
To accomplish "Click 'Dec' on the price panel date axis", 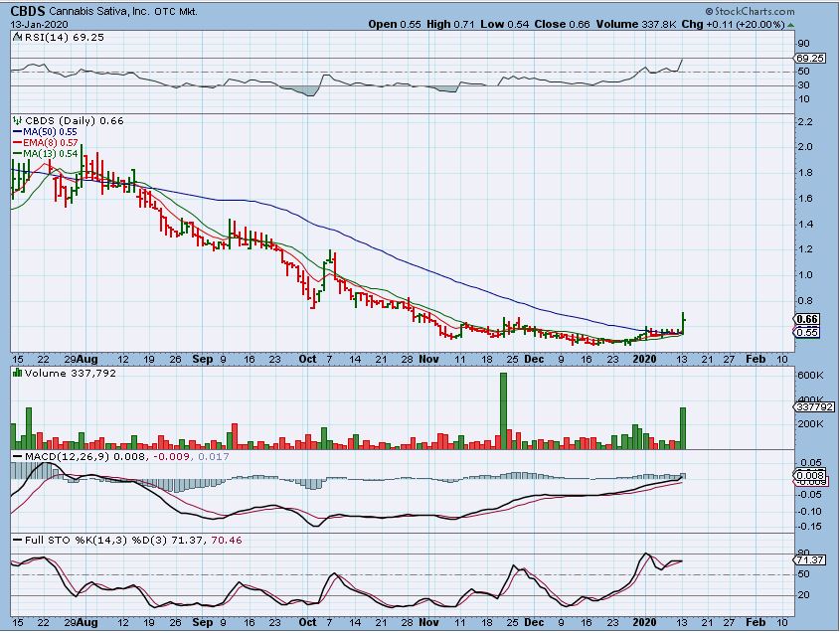I will (534, 359).
